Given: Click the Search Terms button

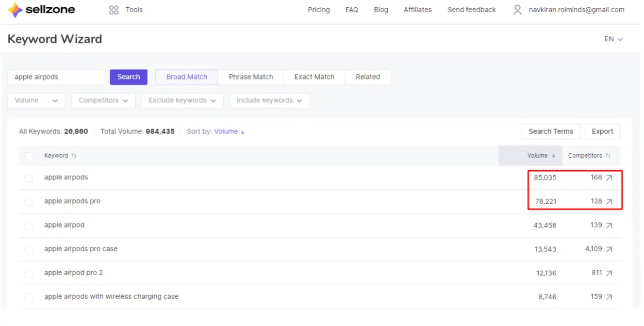Looking at the screenshot, I should (551, 131).
